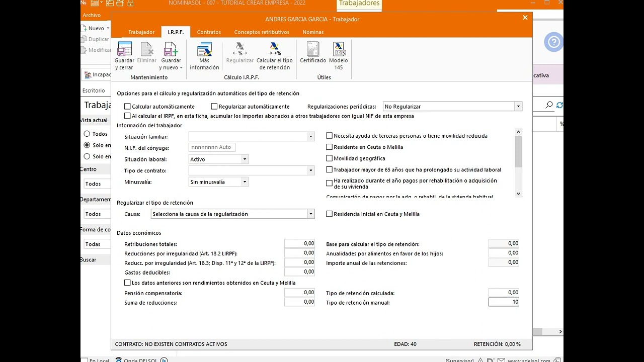Click scroll down arrow of worker info panel
644x362 pixels.
519,194
